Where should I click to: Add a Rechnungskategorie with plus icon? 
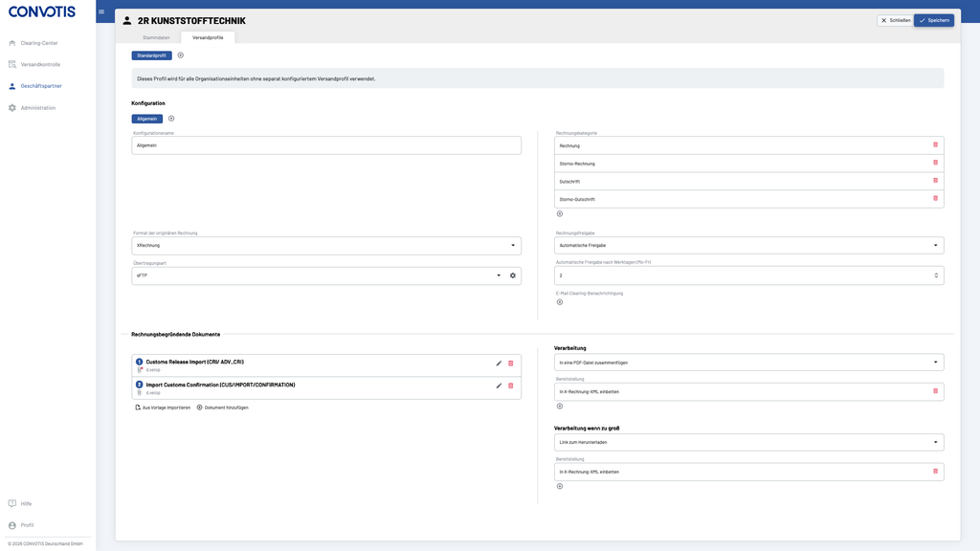pos(560,214)
